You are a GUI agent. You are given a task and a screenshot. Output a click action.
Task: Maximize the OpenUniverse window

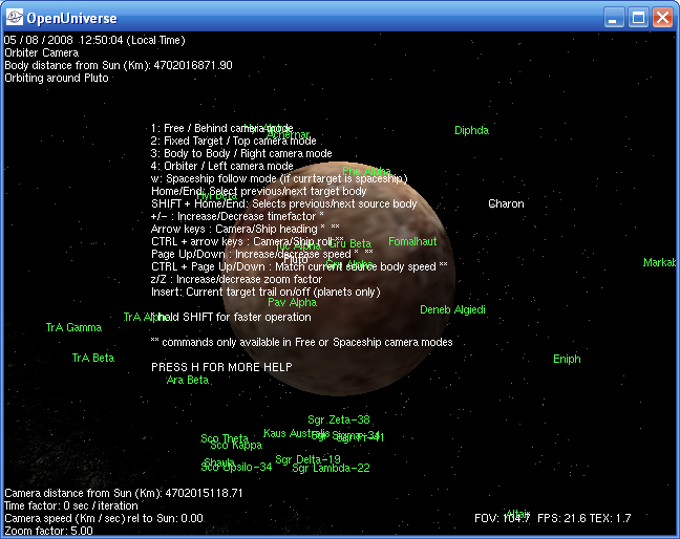(x=638, y=18)
